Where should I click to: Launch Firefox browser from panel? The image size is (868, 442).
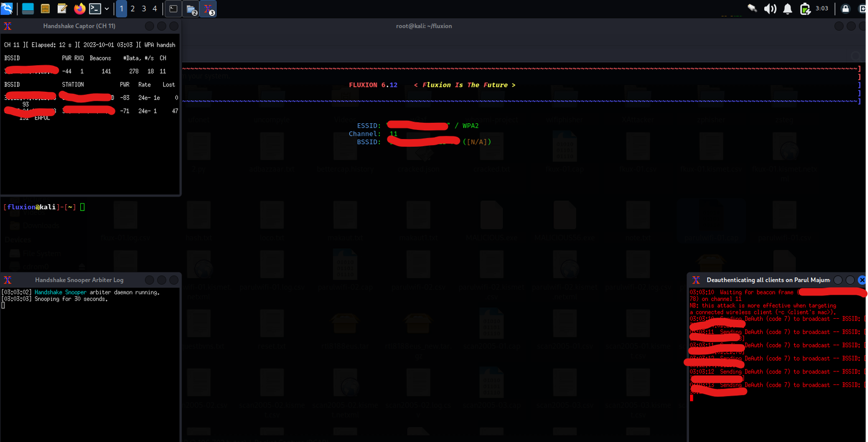[80, 9]
